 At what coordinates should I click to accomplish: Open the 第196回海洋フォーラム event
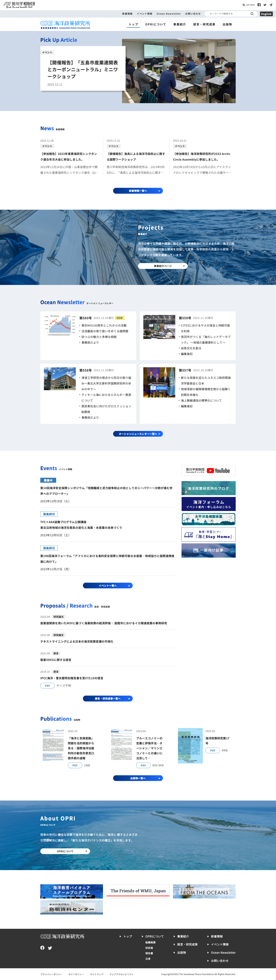107,558
